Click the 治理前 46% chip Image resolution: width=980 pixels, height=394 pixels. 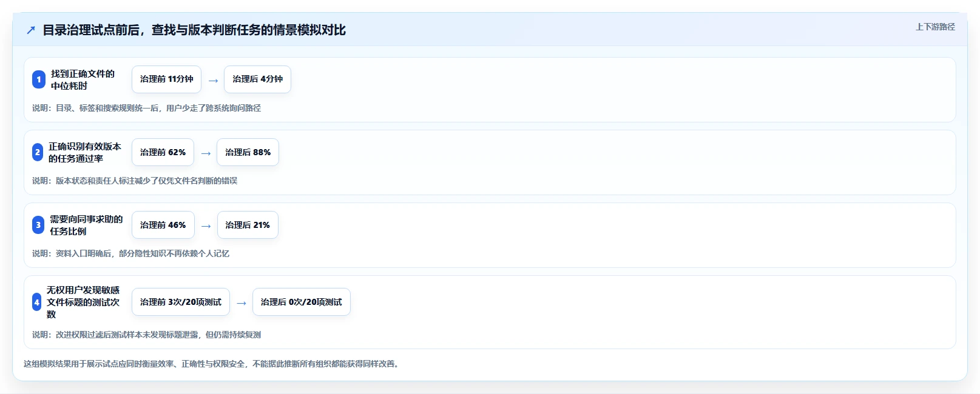point(163,225)
